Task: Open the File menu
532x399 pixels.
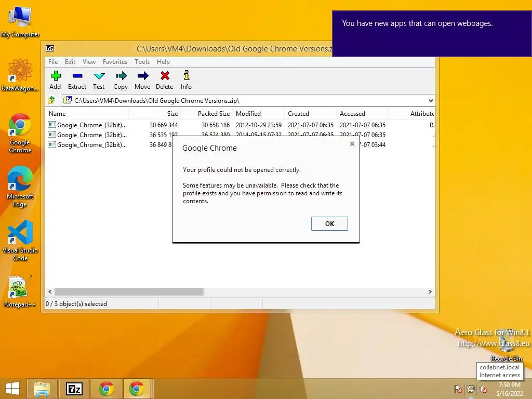Action: click(x=53, y=62)
